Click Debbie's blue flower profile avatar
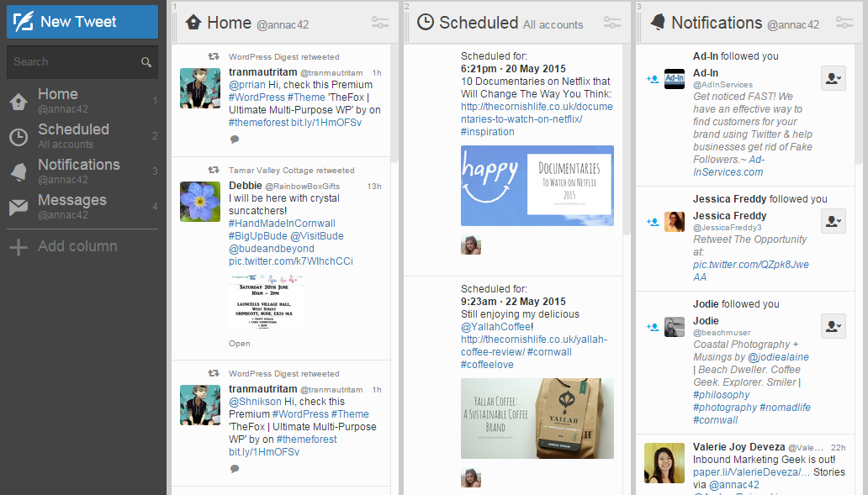This screenshot has height=495, width=868. click(199, 202)
